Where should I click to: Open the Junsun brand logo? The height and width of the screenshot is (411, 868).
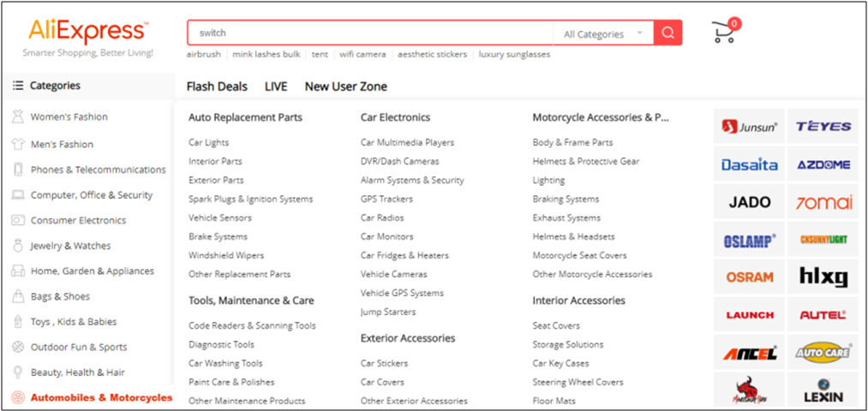click(x=749, y=127)
